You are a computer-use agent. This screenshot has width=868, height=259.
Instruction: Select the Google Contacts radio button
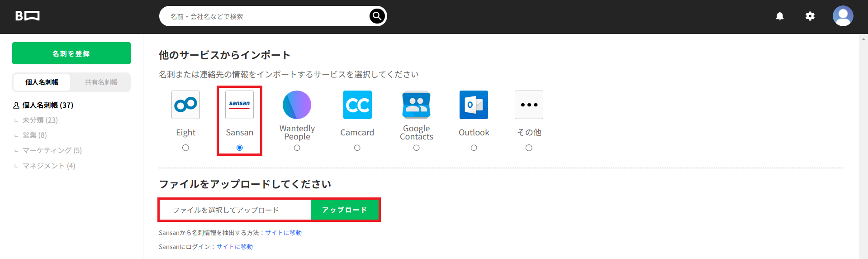(417, 148)
